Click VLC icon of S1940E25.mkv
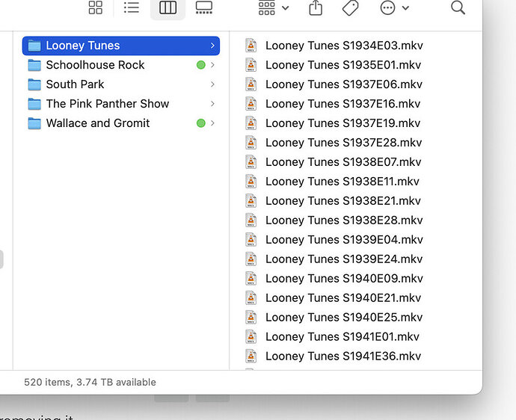516x420 pixels. tap(251, 317)
